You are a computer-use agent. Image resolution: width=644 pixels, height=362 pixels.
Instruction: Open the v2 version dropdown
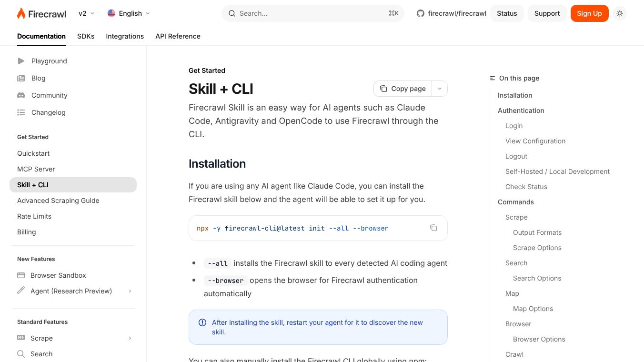click(x=86, y=13)
